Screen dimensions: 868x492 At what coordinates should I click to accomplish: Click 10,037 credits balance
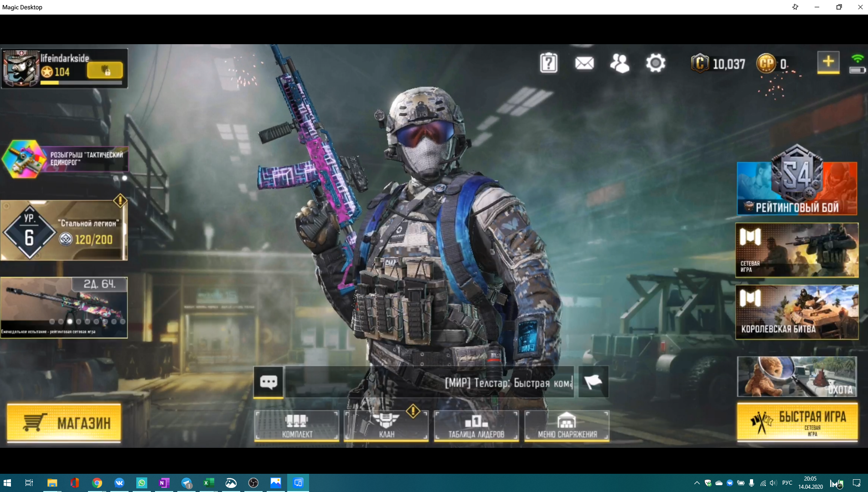(x=729, y=64)
